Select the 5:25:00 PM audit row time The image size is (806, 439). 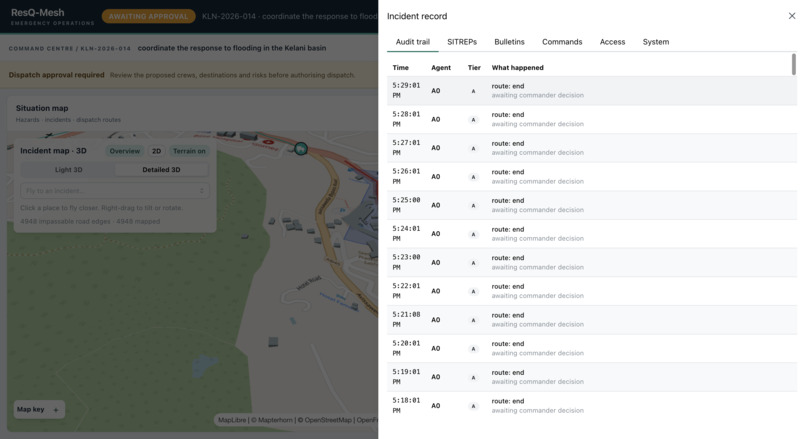tap(406, 205)
